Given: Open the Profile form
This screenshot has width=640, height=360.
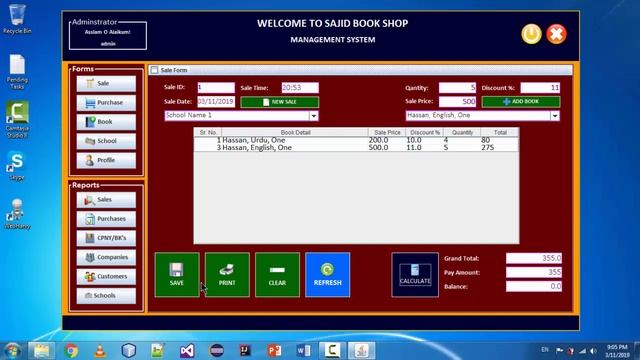Looking at the screenshot, I should pyautogui.click(x=106, y=160).
